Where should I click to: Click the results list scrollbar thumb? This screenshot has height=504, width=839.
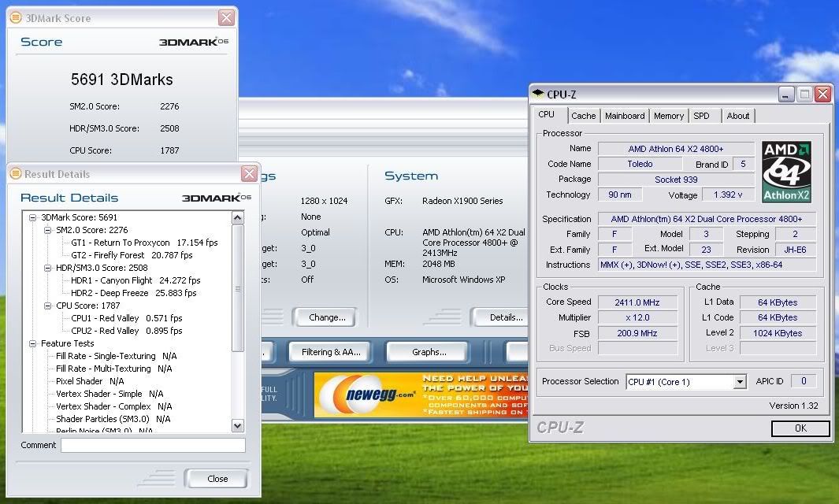(x=238, y=288)
